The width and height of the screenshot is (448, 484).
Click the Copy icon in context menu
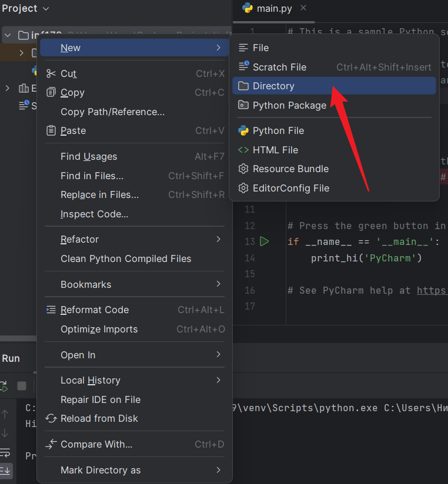pyautogui.click(x=51, y=93)
